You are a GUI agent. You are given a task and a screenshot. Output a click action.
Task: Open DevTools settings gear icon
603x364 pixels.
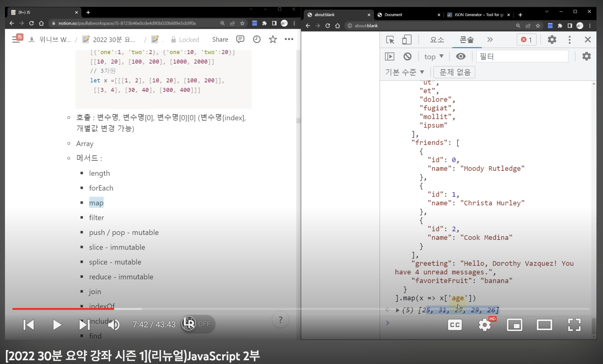(x=552, y=40)
